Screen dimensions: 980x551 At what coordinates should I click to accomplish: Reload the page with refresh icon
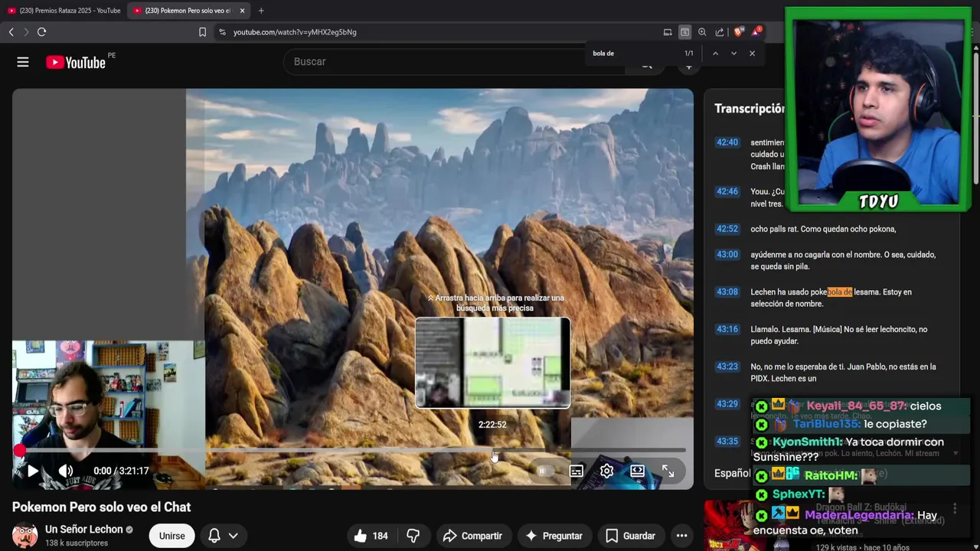pos(41,32)
